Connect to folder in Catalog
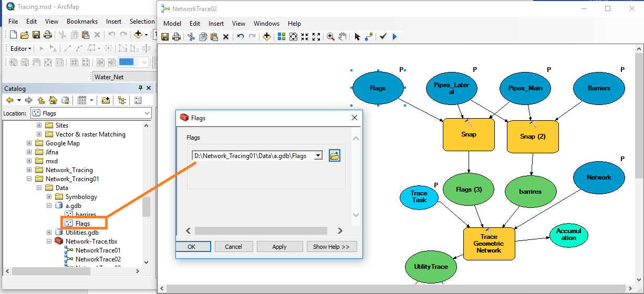 tap(106, 100)
